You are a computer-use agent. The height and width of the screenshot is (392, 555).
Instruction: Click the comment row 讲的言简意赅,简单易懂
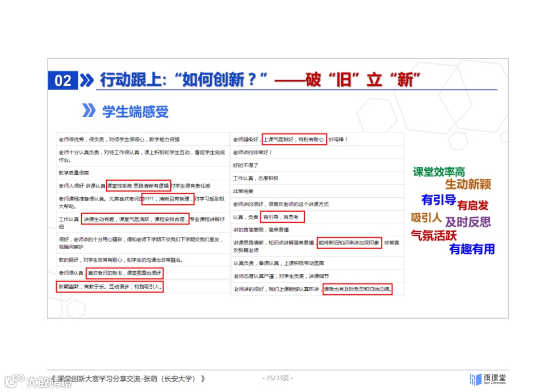pyautogui.click(x=318, y=230)
